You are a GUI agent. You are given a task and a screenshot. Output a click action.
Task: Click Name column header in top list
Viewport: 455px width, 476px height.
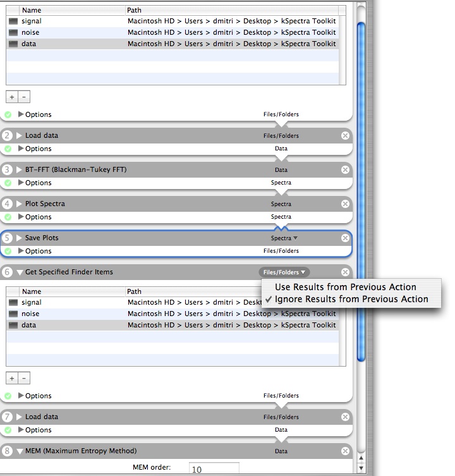pyautogui.click(x=72, y=10)
